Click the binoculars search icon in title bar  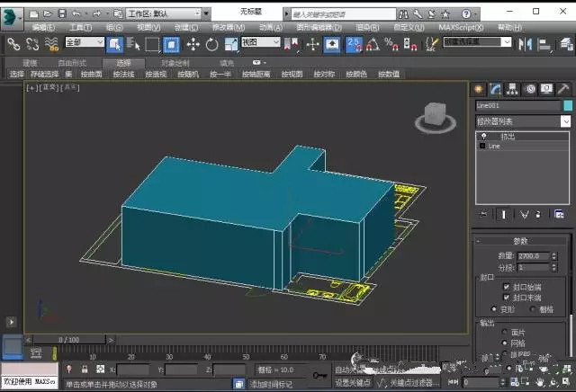tap(403, 14)
